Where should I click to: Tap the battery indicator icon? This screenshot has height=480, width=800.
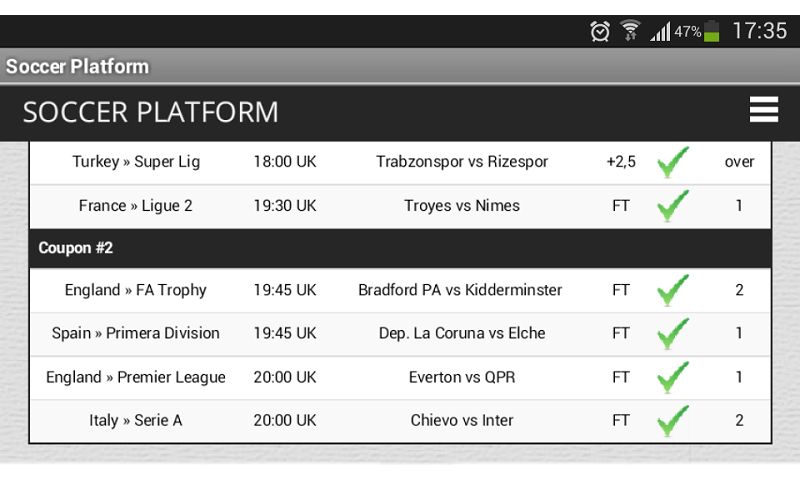pyautogui.click(x=711, y=31)
